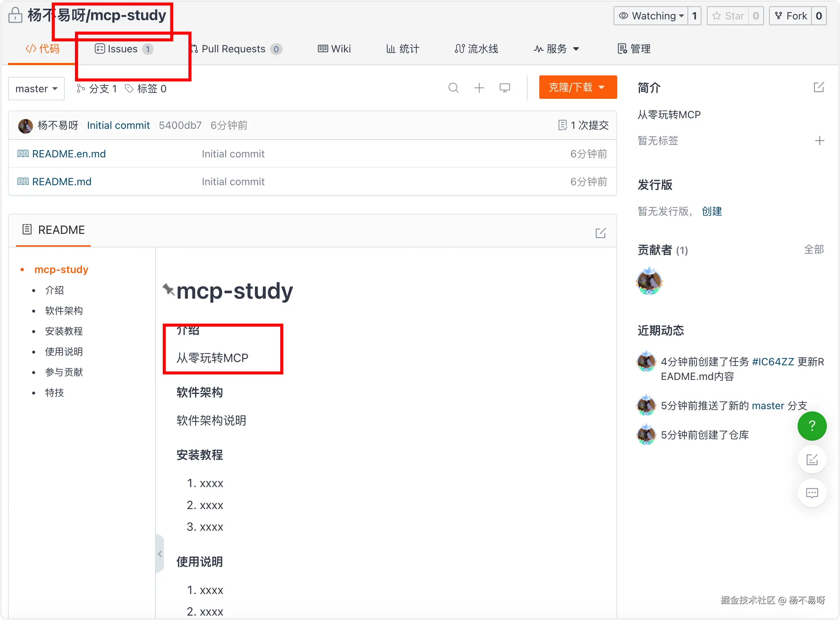Open the README.en.md file
This screenshot has height=620, width=840.
pyautogui.click(x=69, y=154)
